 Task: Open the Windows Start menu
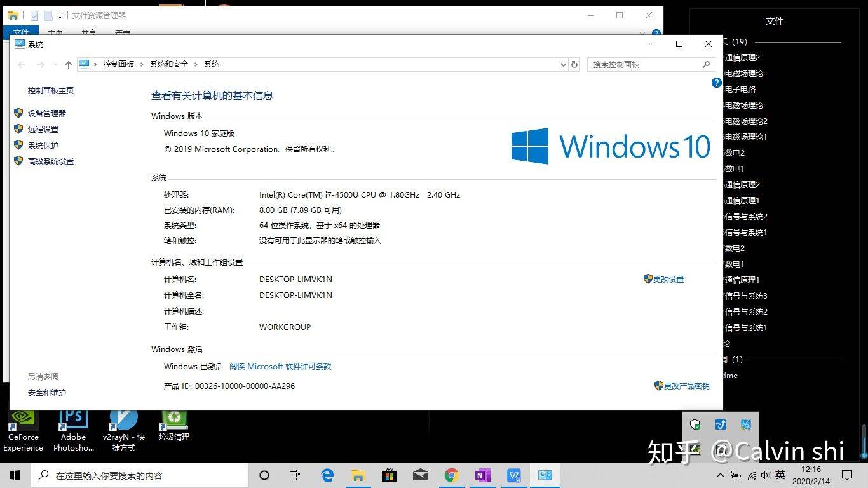pyautogui.click(x=15, y=475)
